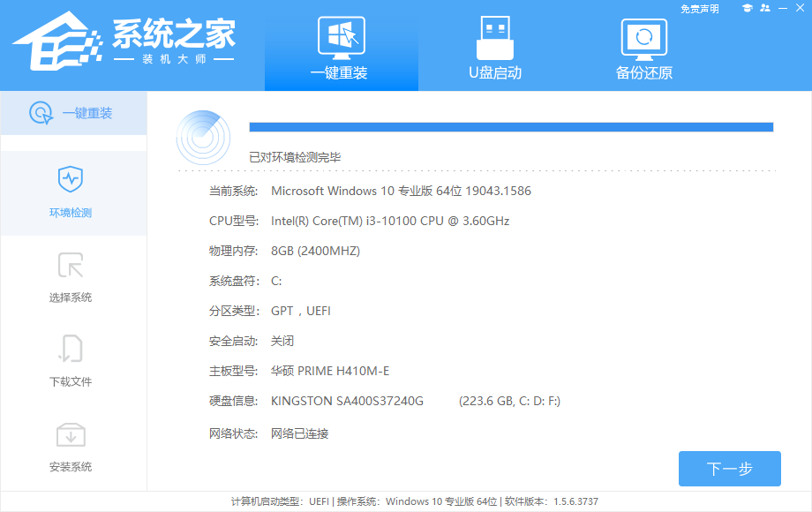Click the 一键重装 sidebar header
The image size is (812, 512).
(x=72, y=113)
